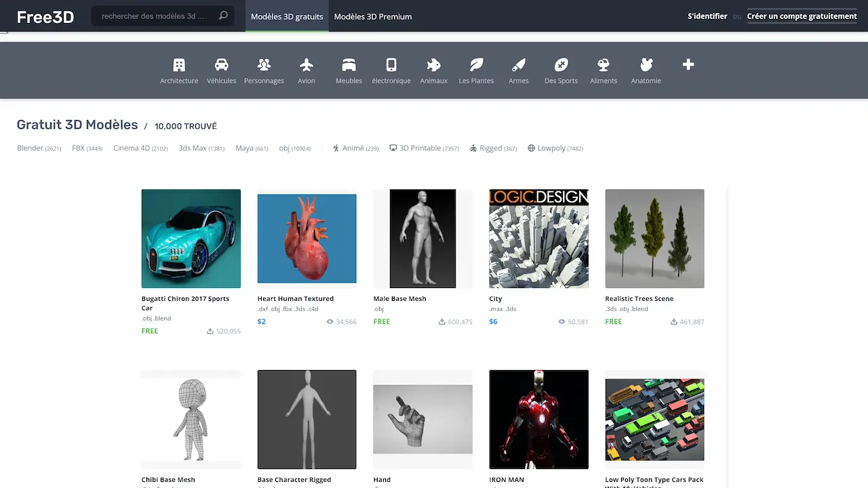Click FREE label under Bugatti Chiron
Viewport: 868px width, 488px height.
[150, 331]
